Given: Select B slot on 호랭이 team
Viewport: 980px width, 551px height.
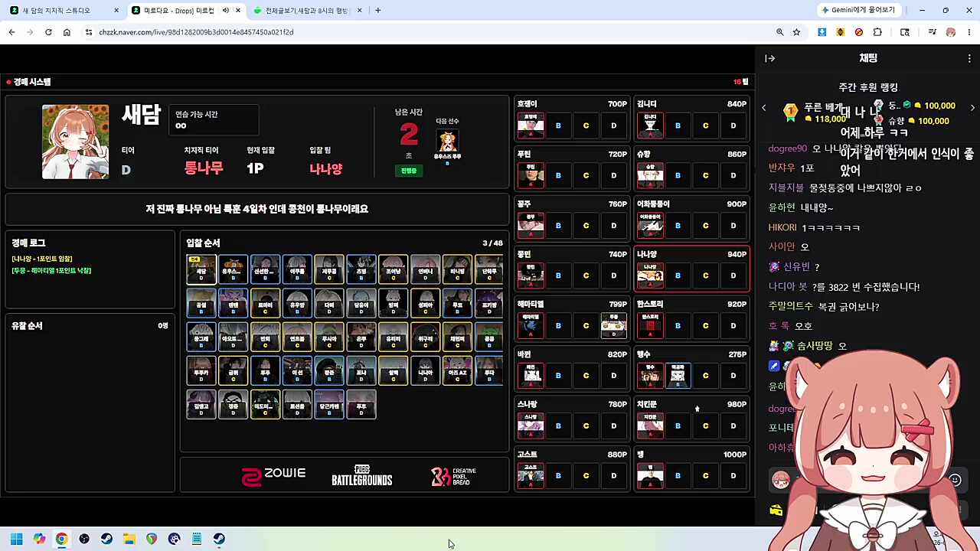Looking at the screenshot, I should click(x=558, y=126).
